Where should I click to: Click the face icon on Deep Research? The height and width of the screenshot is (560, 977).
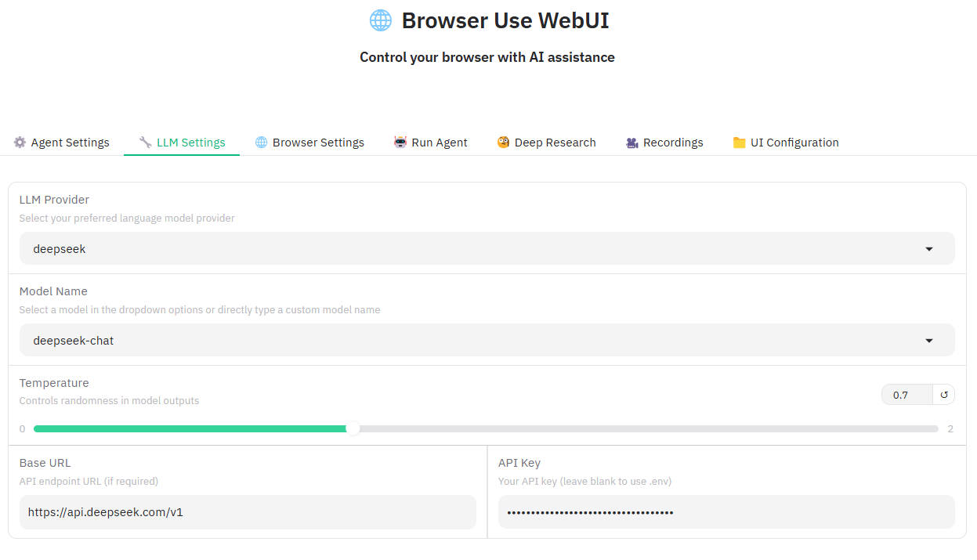(503, 143)
